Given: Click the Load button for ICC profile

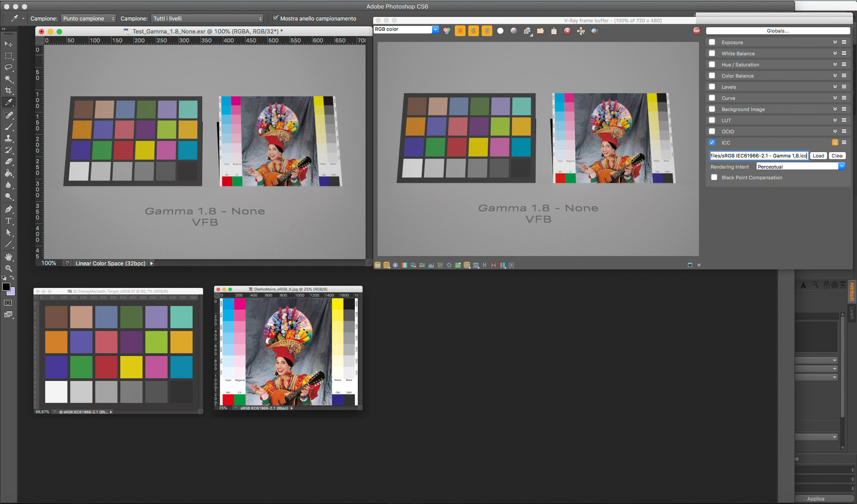Looking at the screenshot, I should tap(818, 156).
